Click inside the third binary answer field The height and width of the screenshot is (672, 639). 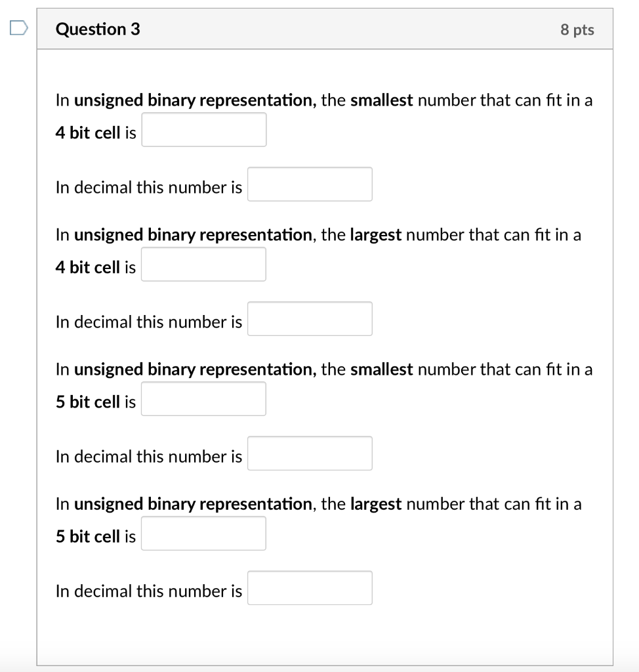pyautogui.click(x=203, y=398)
